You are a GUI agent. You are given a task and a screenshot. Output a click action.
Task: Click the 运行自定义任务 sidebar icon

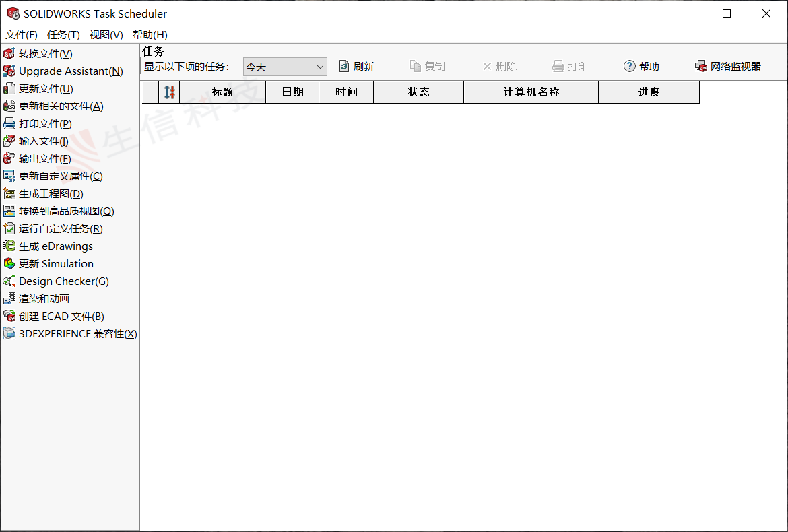point(9,229)
